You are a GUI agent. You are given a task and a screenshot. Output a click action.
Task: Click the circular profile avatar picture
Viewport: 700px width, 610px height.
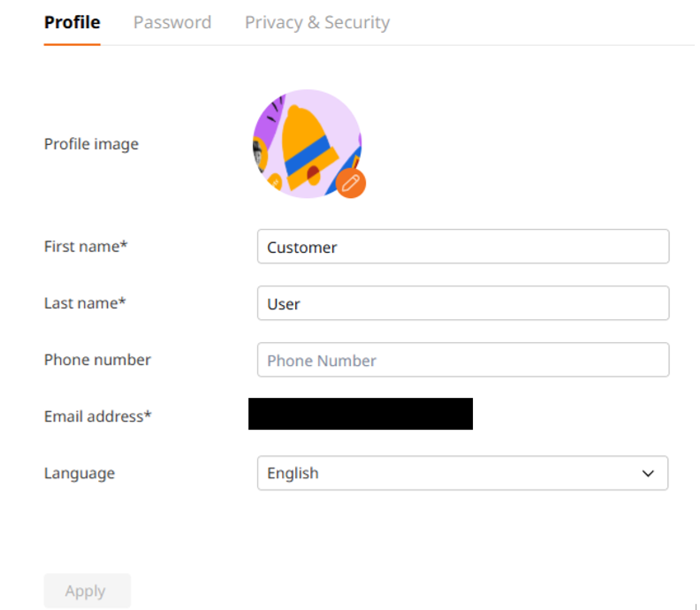(x=307, y=143)
